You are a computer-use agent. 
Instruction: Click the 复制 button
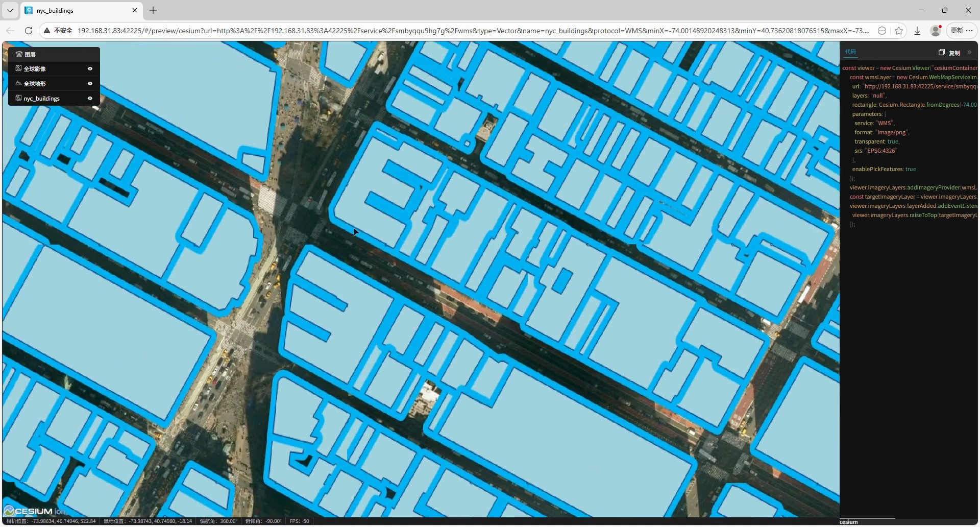click(x=954, y=53)
